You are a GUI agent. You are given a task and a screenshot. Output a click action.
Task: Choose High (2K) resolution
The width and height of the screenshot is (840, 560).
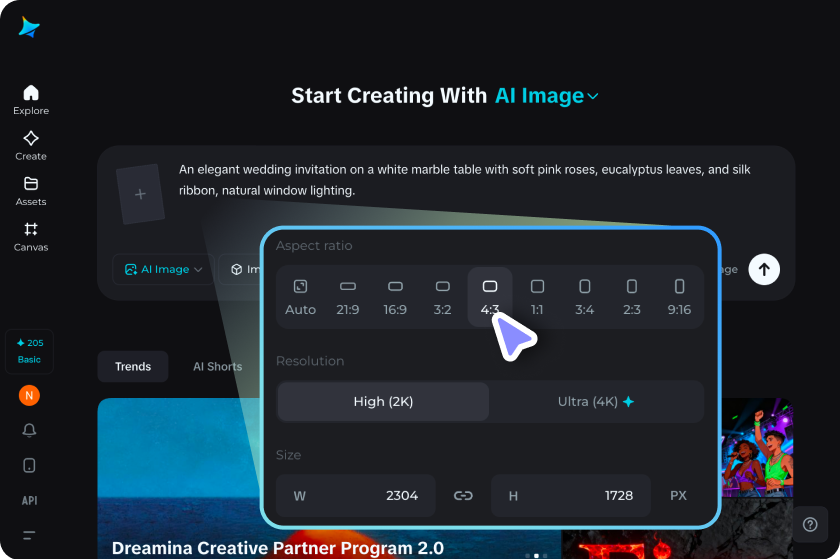383,401
